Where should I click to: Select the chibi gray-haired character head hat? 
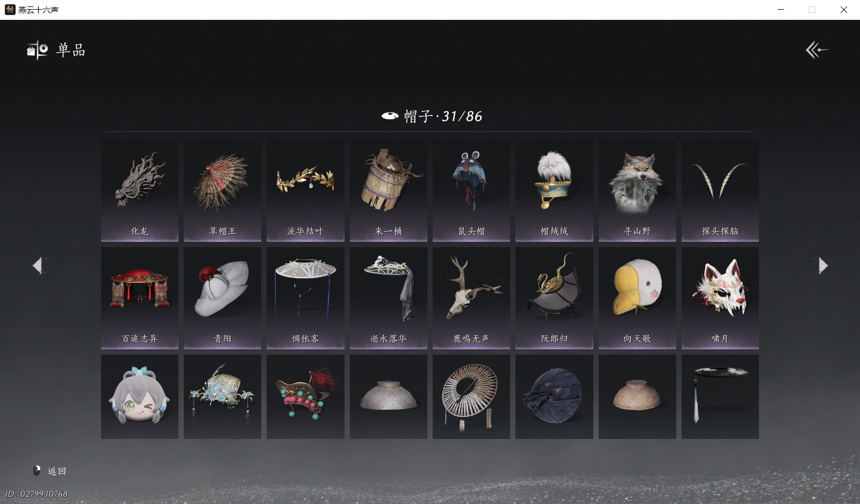tap(140, 397)
